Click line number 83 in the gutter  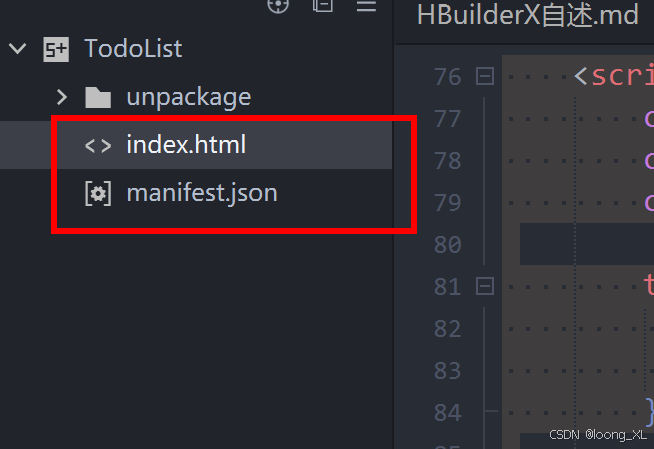pos(448,370)
